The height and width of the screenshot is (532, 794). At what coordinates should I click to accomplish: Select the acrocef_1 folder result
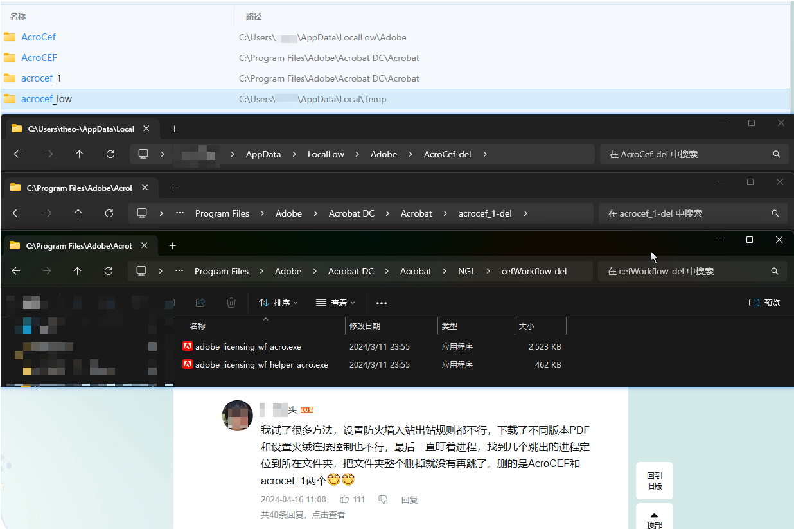pos(41,78)
